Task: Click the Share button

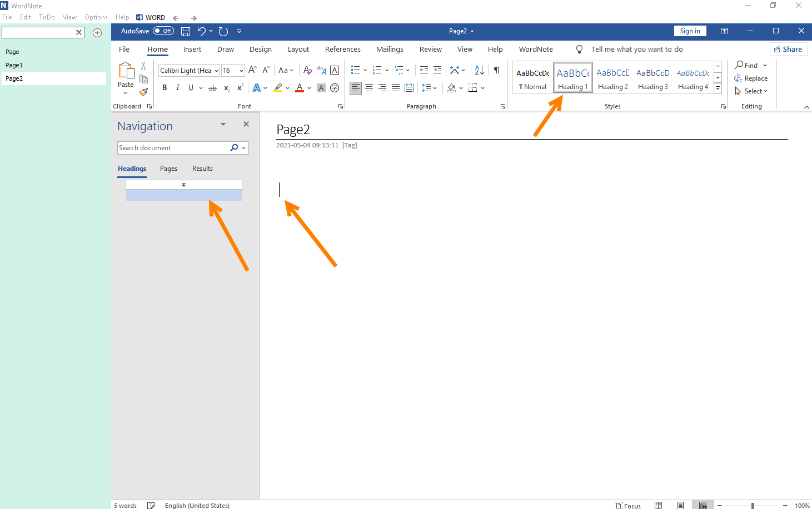Action: 788,49
